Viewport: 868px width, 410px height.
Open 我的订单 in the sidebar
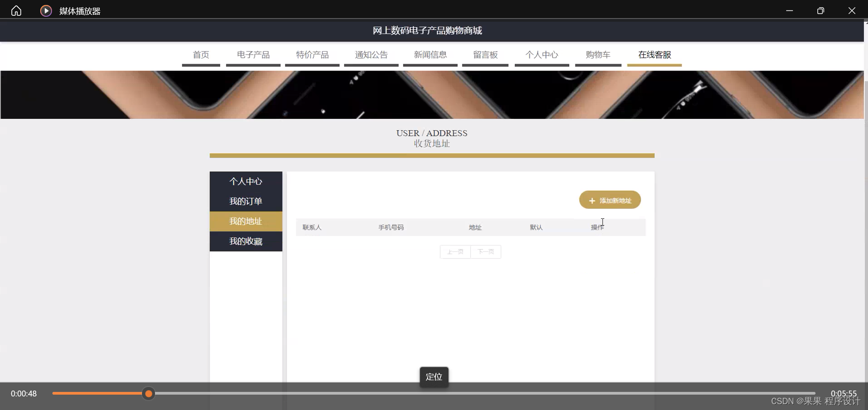[x=245, y=201]
